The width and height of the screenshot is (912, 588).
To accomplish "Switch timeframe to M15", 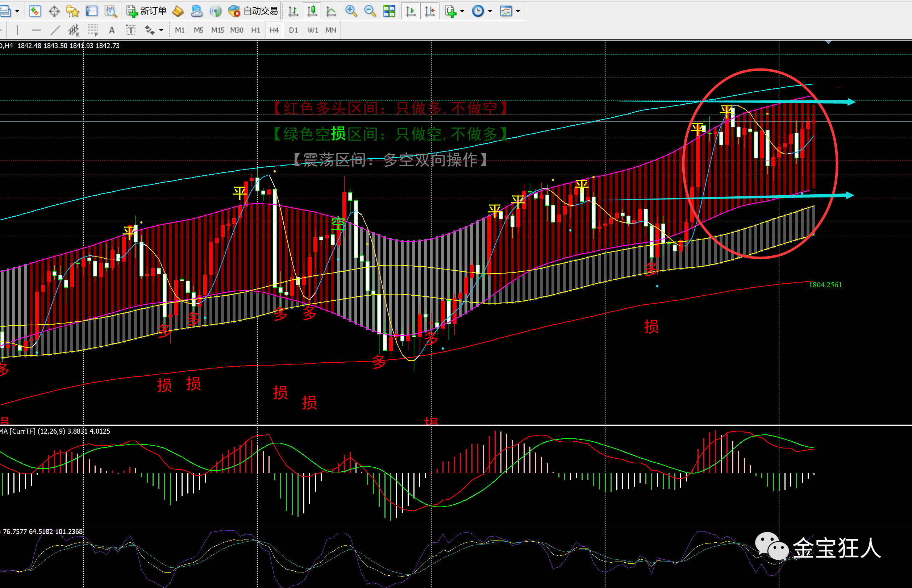I will (x=218, y=30).
